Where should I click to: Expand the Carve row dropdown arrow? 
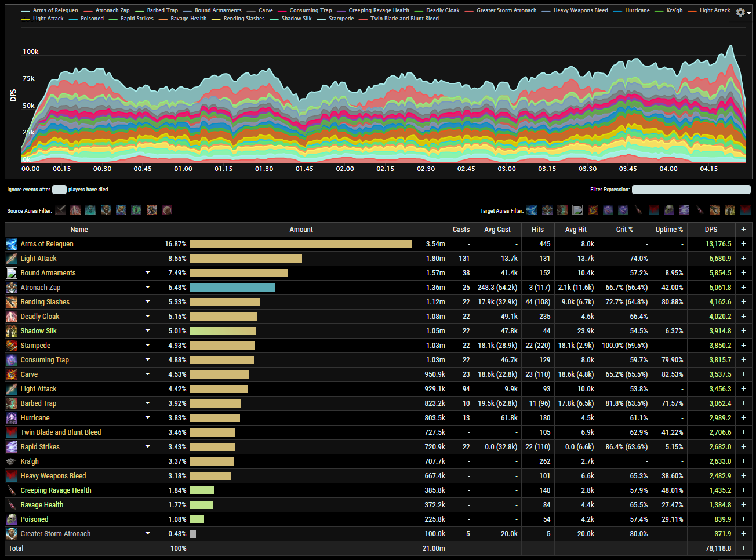(148, 374)
